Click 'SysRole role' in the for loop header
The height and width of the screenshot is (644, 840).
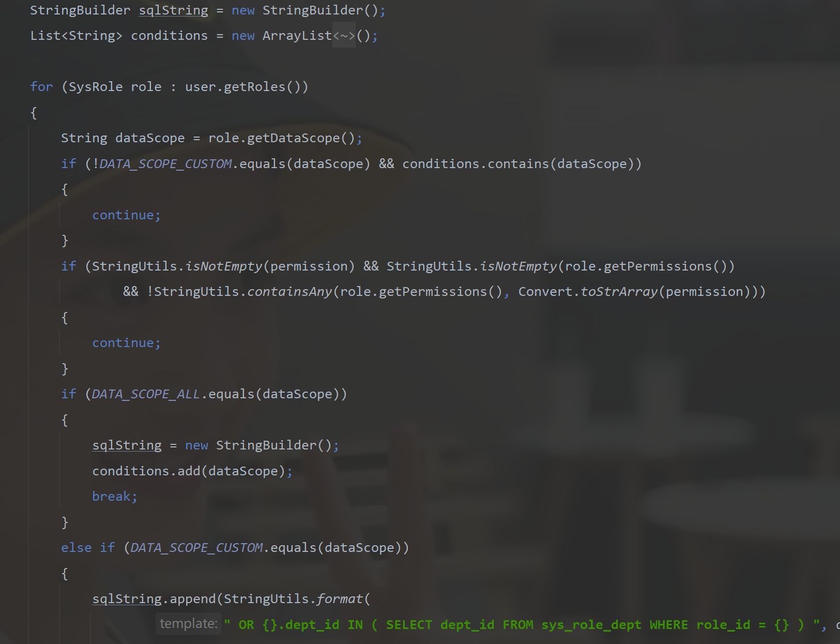pyautogui.click(x=115, y=87)
